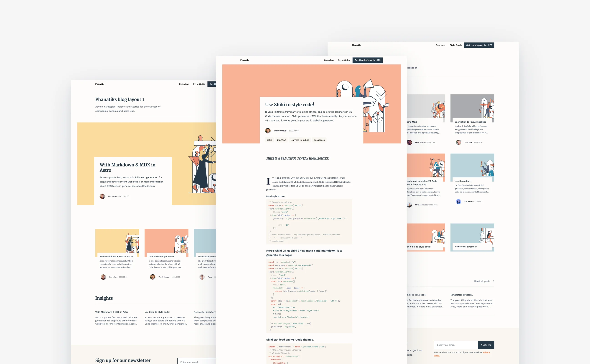This screenshot has height=364, width=590.
Task: Click the Peter Ibarra author avatar
Action: click(409, 142)
